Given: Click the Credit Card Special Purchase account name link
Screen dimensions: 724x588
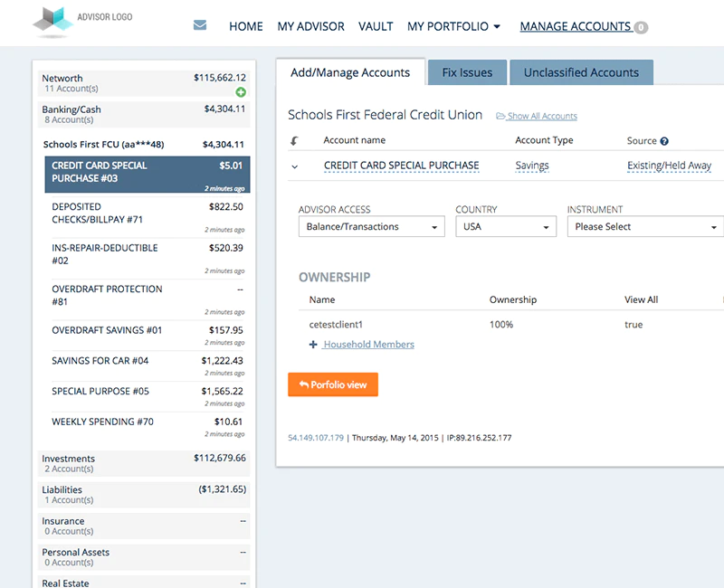Looking at the screenshot, I should (x=401, y=166).
